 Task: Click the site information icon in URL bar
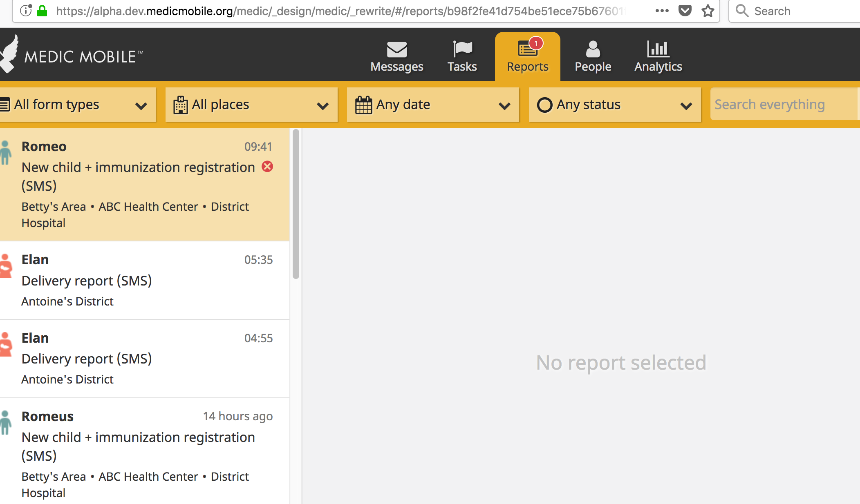click(26, 11)
